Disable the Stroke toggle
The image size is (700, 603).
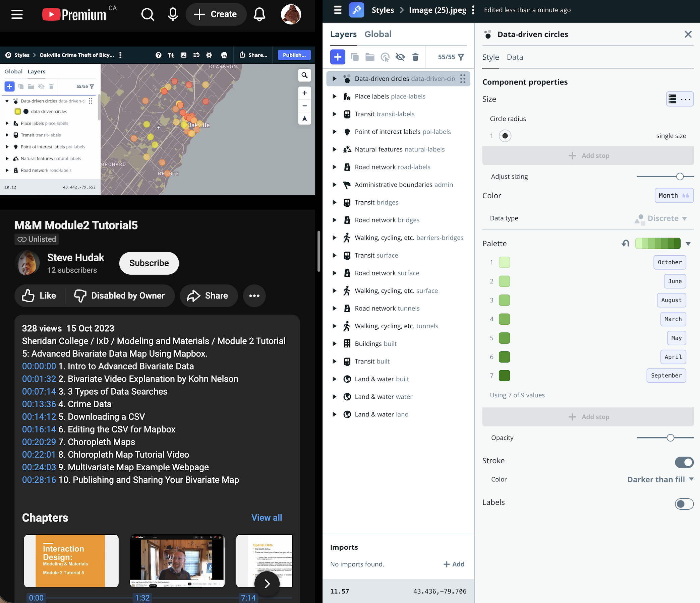684,462
